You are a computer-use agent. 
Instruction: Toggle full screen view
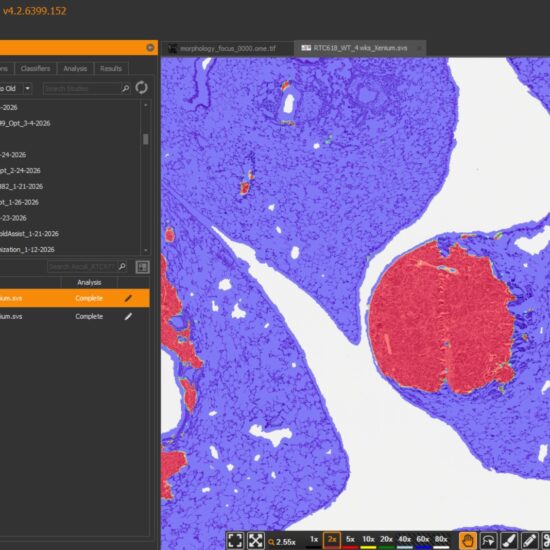click(235, 541)
